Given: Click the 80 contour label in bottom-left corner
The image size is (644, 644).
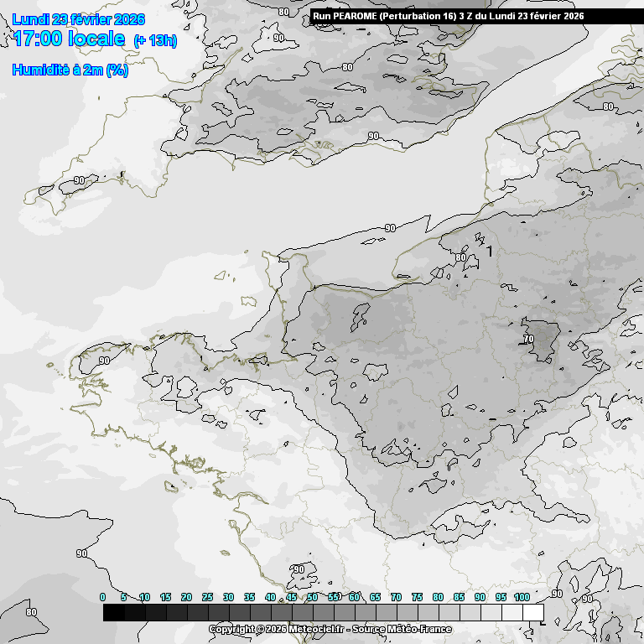Looking at the screenshot, I should pos(31,612).
